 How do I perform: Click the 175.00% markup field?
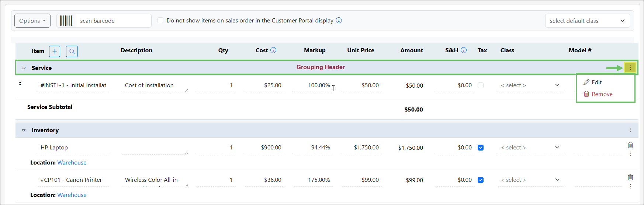point(313,180)
